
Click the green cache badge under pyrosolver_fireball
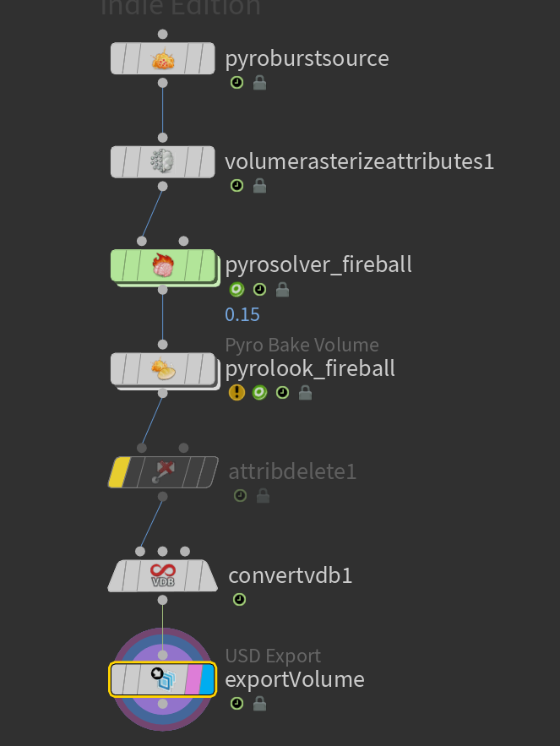(x=237, y=289)
